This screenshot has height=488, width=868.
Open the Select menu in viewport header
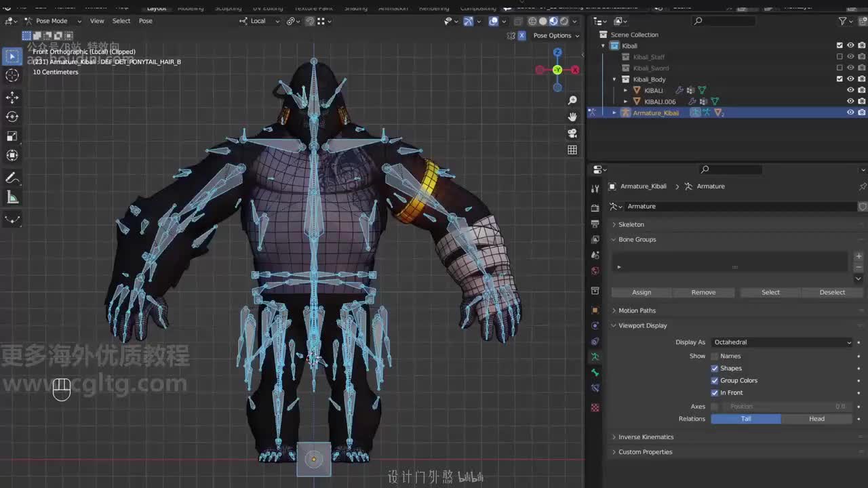(121, 21)
